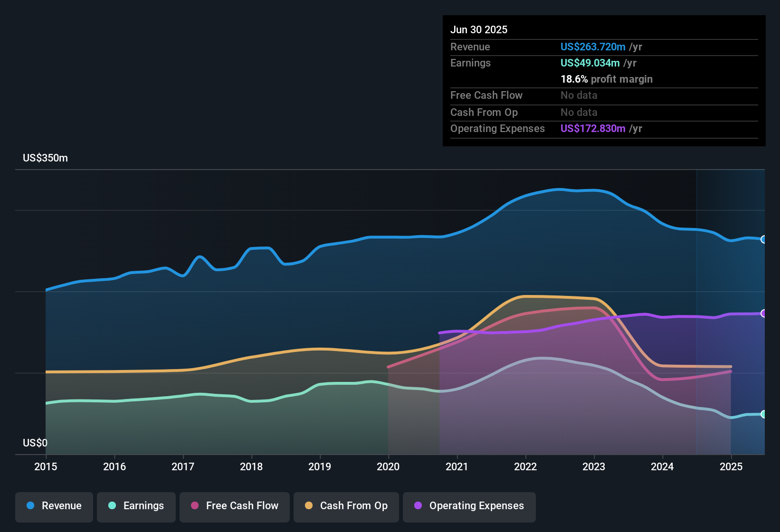
Task: Click the purple Operating Expenses legend dot
Action: click(418, 505)
